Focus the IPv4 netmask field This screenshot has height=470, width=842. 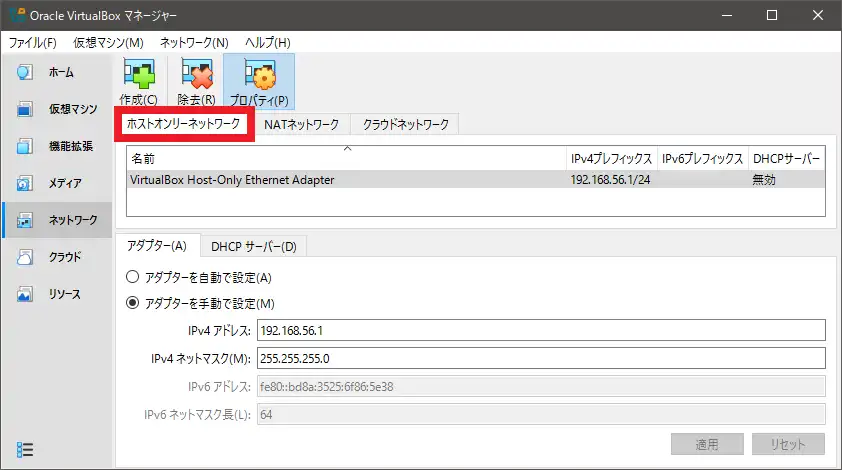click(x=541, y=358)
